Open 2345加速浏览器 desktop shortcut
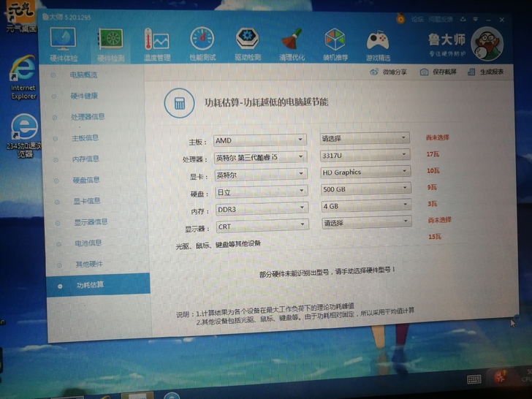The image size is (532, 399). click(x=24, y=136)
